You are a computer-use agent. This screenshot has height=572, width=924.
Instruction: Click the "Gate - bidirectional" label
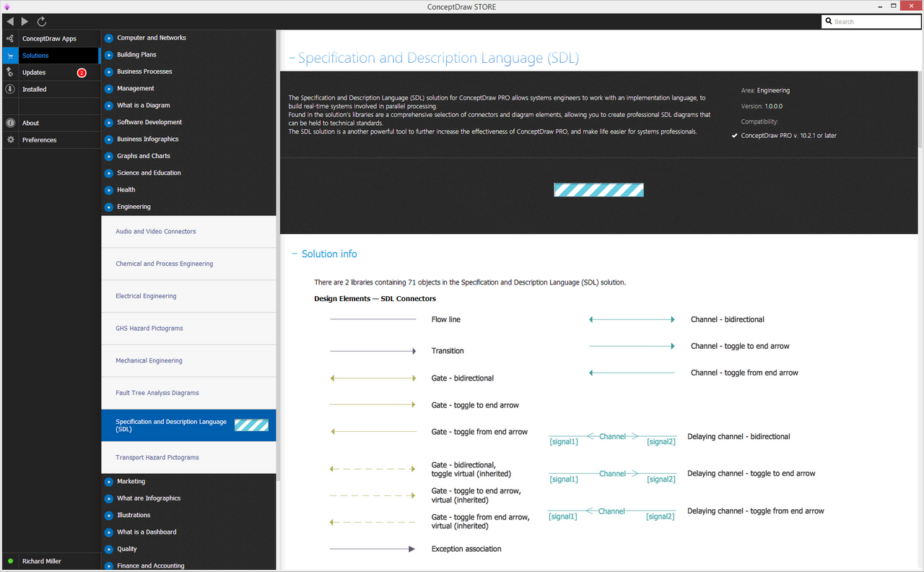[463, 378]
